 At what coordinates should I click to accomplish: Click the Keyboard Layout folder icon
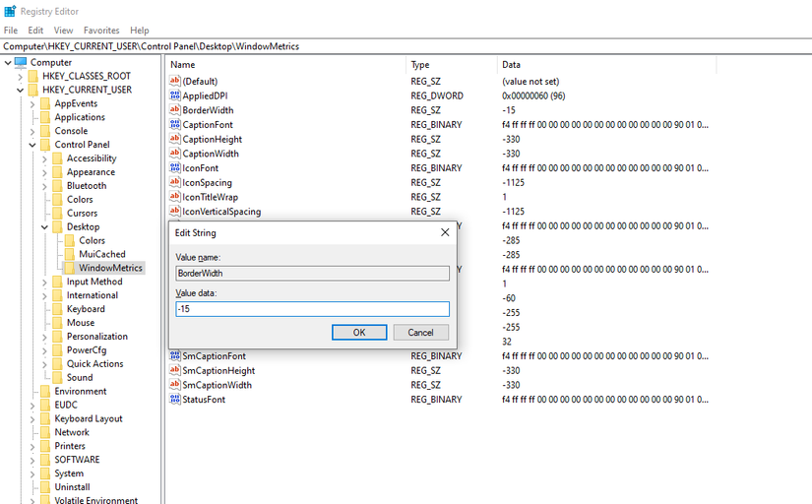(45, 418)
